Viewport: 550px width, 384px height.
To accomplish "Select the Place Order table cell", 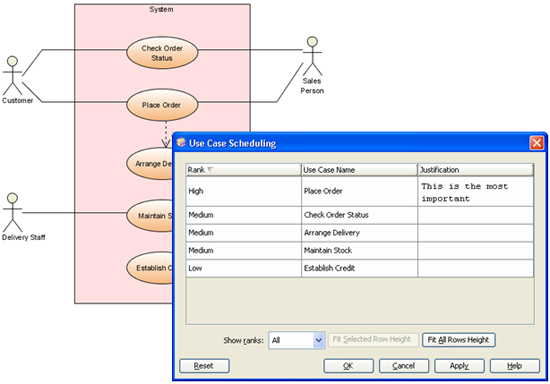I will point(360,191).
